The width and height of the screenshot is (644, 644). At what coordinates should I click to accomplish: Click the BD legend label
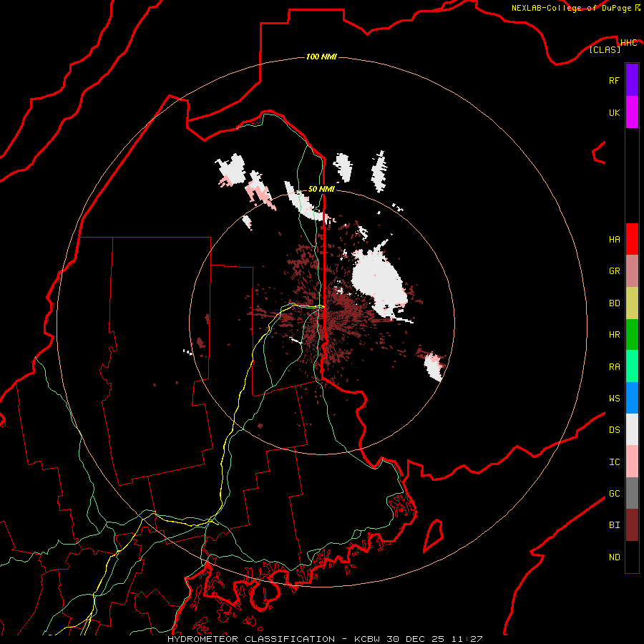[x=614, y=303]
